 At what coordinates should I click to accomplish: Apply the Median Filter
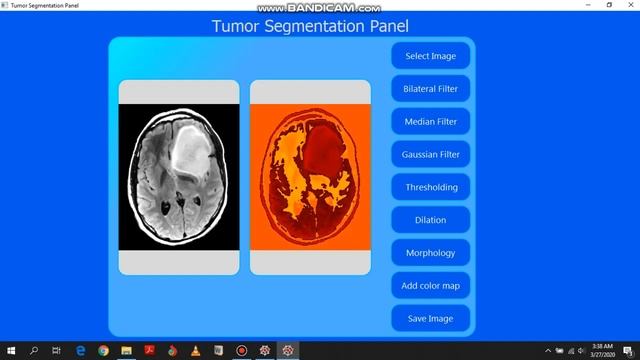click(430, 121)
